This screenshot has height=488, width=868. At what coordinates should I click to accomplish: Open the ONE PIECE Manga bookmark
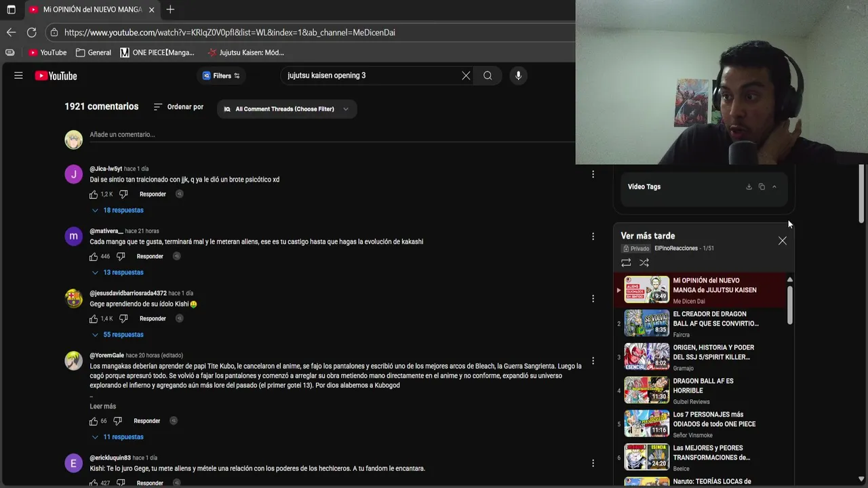tap(157, 52)
